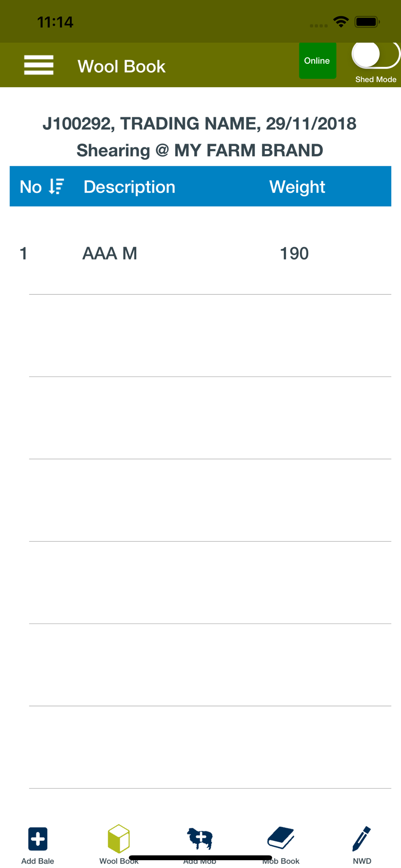
Task: Tap the Wi-Fi status icon
Action: click(x=341, y=22)
